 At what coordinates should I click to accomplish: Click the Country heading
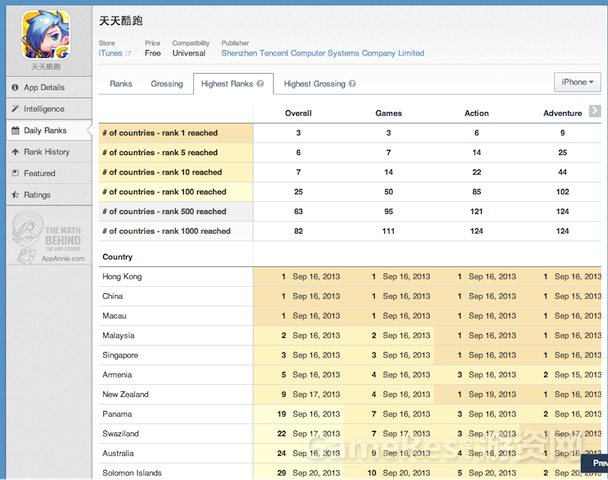tap(117, 257)
